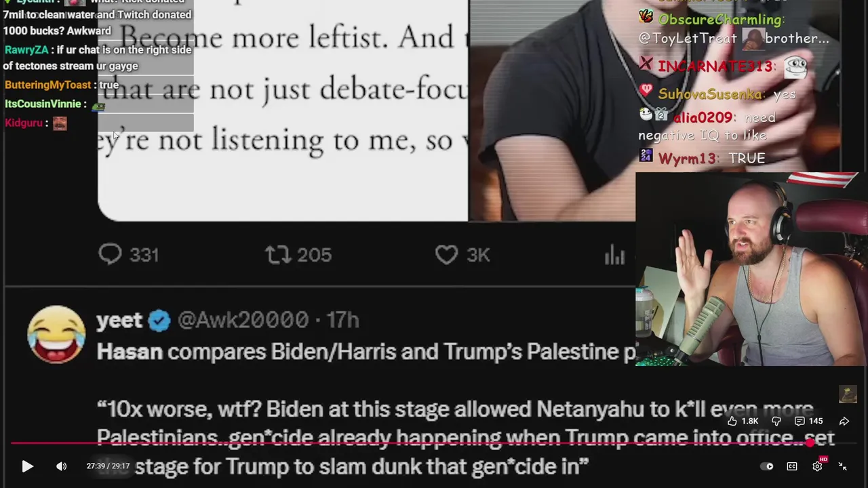
Task: Click the heart icon showing 3K
Action: (x=446, y=255)
